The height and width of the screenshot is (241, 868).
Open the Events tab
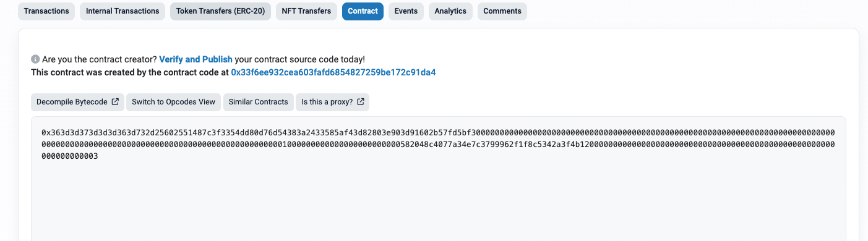point(406,11)
